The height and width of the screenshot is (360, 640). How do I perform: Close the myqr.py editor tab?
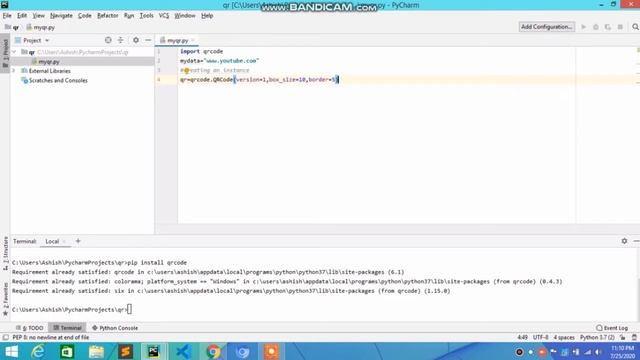point(193,40)
